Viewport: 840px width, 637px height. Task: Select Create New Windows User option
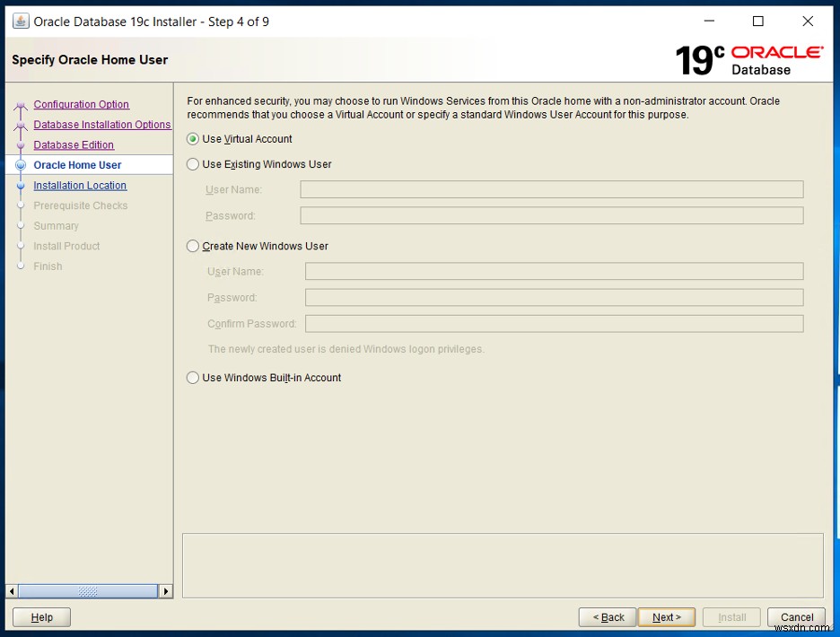[192, 246]
